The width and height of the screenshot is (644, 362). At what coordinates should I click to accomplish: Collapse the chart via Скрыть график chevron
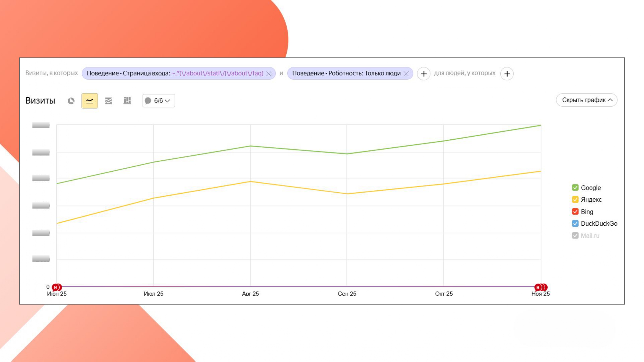[x=610, y=100]
